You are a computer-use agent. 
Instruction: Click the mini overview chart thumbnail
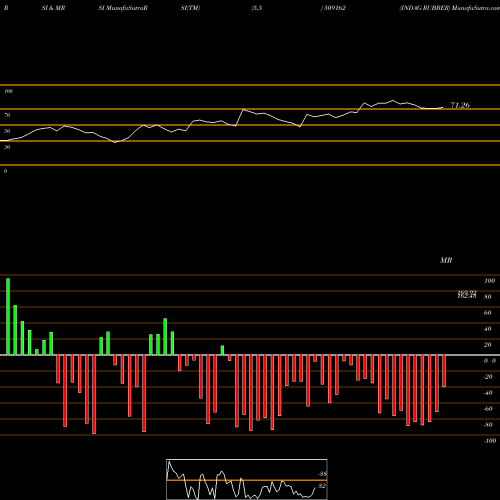[x=247, y=479]
